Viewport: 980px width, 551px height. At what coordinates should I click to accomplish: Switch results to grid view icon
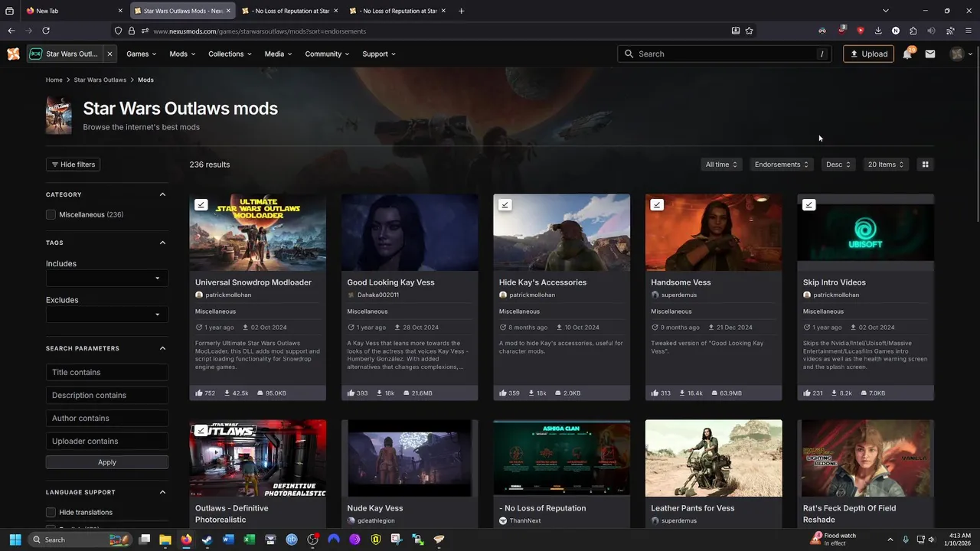[x=925, y=165]
